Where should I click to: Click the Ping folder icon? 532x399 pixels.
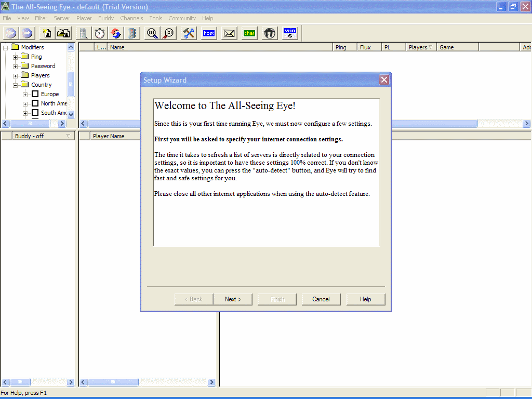(x=25, y=56)
